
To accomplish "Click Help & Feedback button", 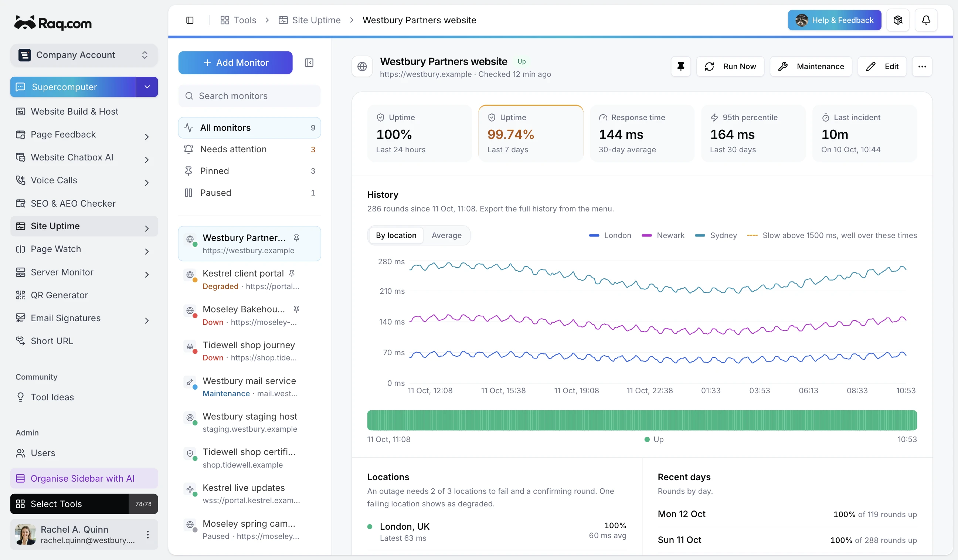I will pyautogui.click(x=834, y=20).
